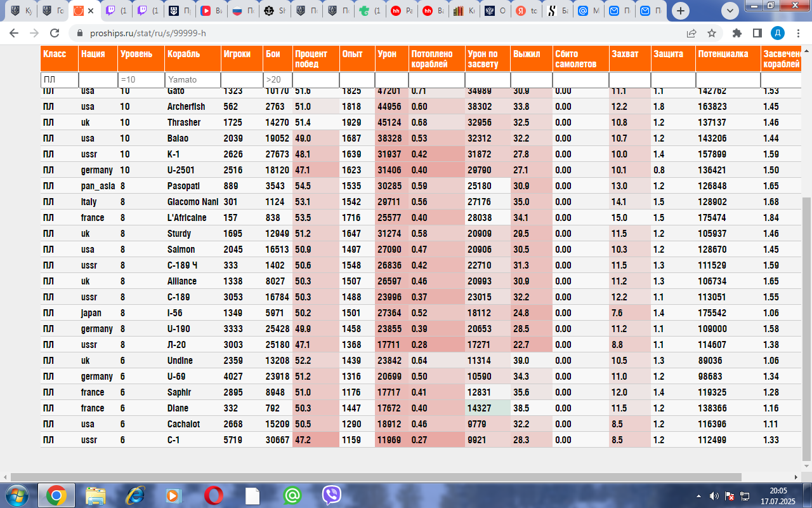Open Viber from the taskbar
The image size is (812, 508).
point(331,495)
